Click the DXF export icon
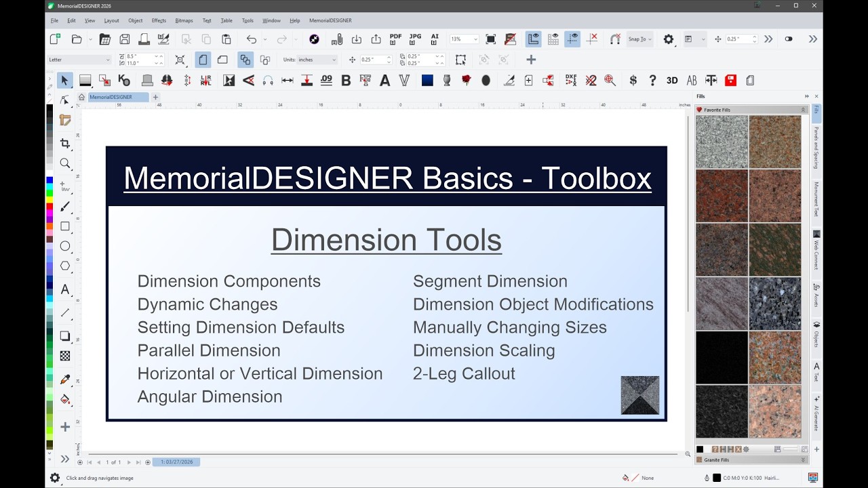The height and width of the screenshot is (488, 868). [571, 81]
